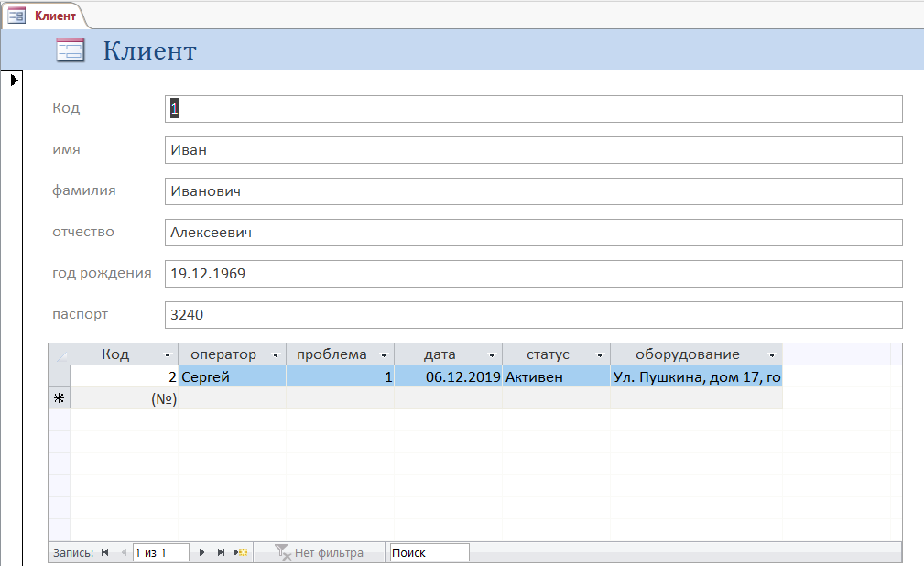Click the фамилия label

tap(83, 190)
